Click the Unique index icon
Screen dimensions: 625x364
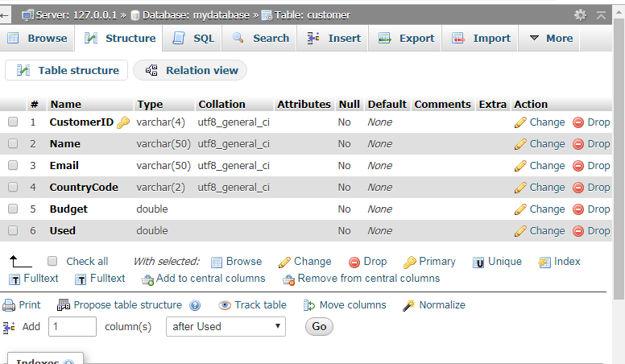pos(478,262)
